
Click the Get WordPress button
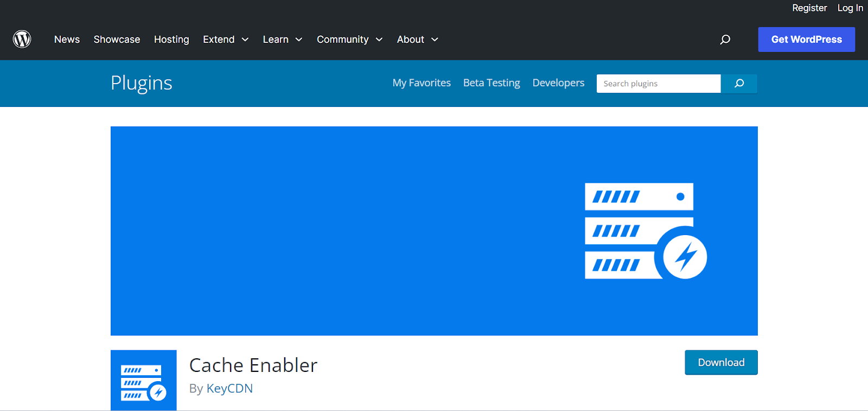(807, 40)
